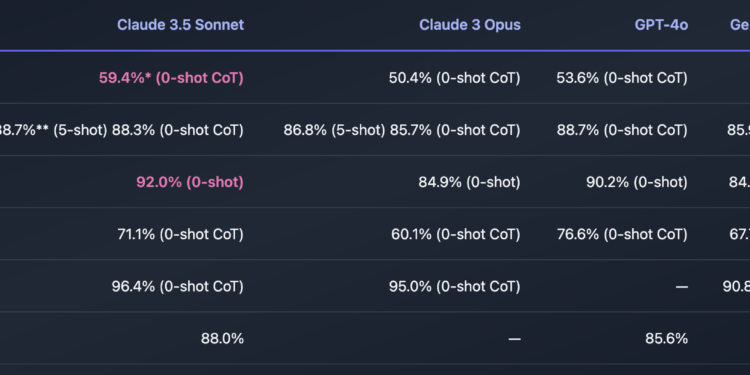
Task: Select the 95.0% (0-shot CoT) Opus cell
Action: point(454,287)
